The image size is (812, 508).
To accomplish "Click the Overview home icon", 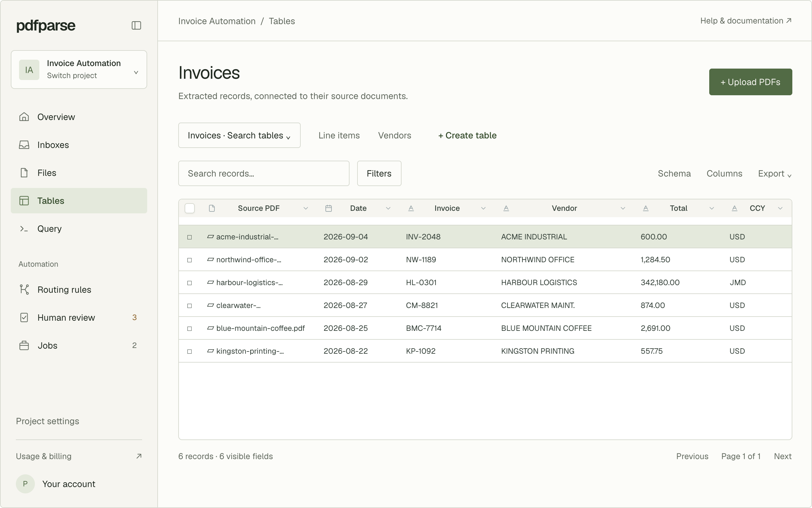I will (24, 117).
